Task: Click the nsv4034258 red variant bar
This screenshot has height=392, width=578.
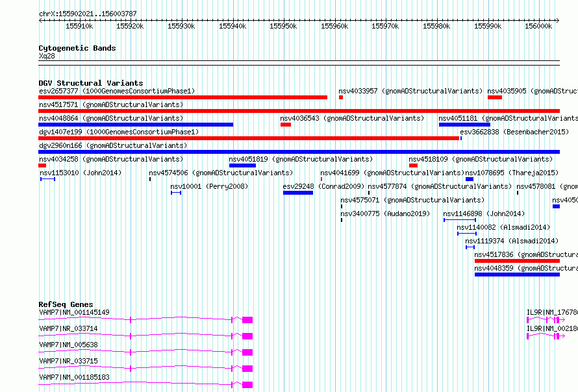Action: click(42, 165)
